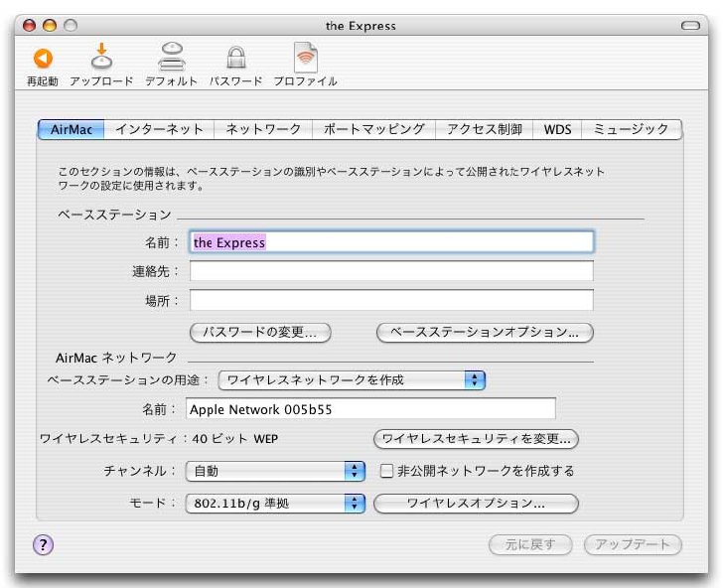Click the base station 名前 field containing the Express

[391, 242]
